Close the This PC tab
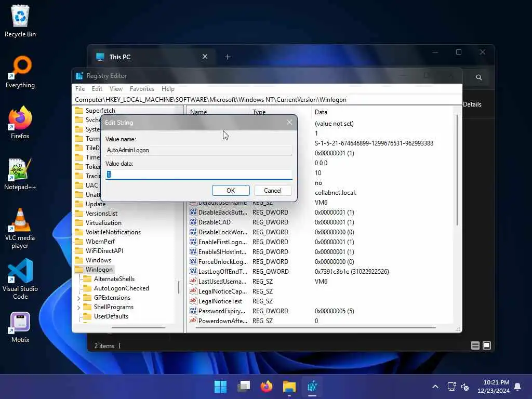This screenshot has width=532, height=399. click(205, 57)
